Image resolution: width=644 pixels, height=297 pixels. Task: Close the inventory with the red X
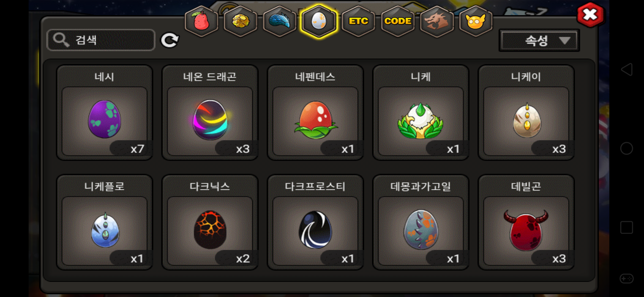(x=590, y=15)
